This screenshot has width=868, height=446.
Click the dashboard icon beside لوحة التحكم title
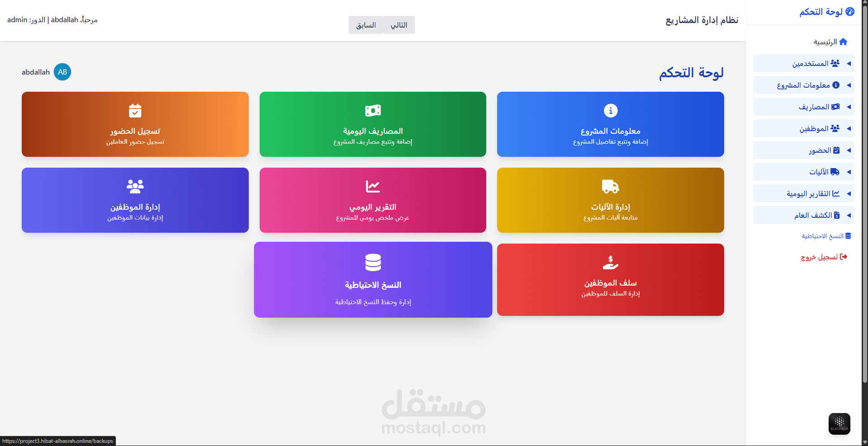[850, 11]
